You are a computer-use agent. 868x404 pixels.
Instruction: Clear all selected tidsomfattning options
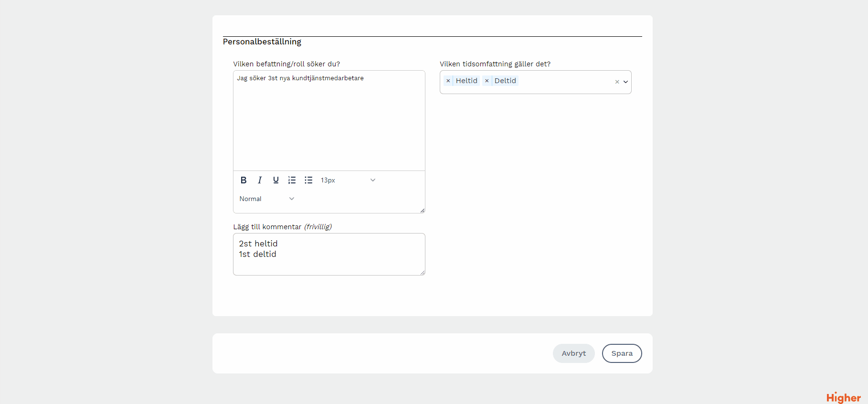(617, 82)
